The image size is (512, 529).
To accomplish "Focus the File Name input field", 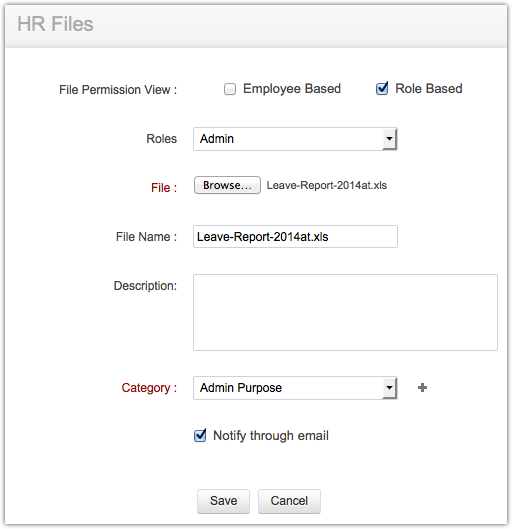I will tap(295, 236).
